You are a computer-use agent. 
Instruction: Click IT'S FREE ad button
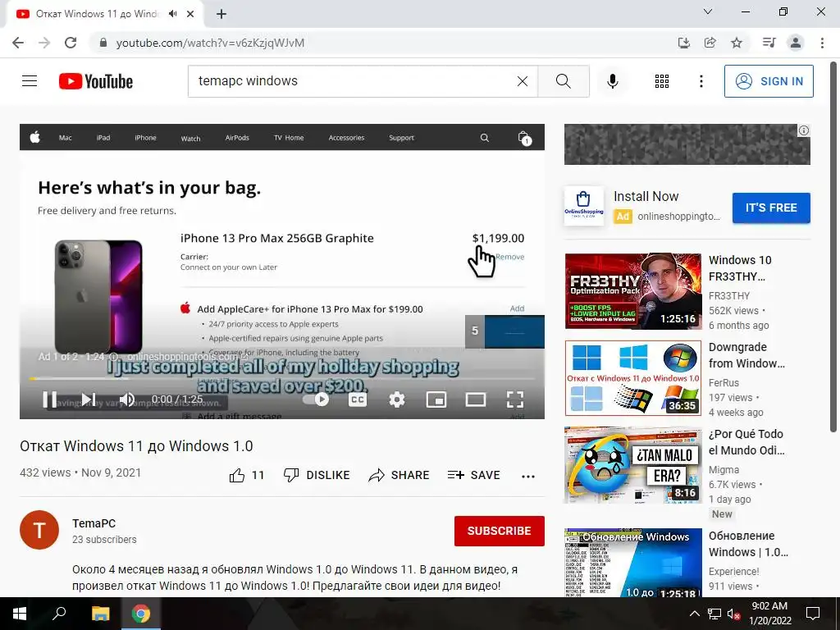point(771,208)
